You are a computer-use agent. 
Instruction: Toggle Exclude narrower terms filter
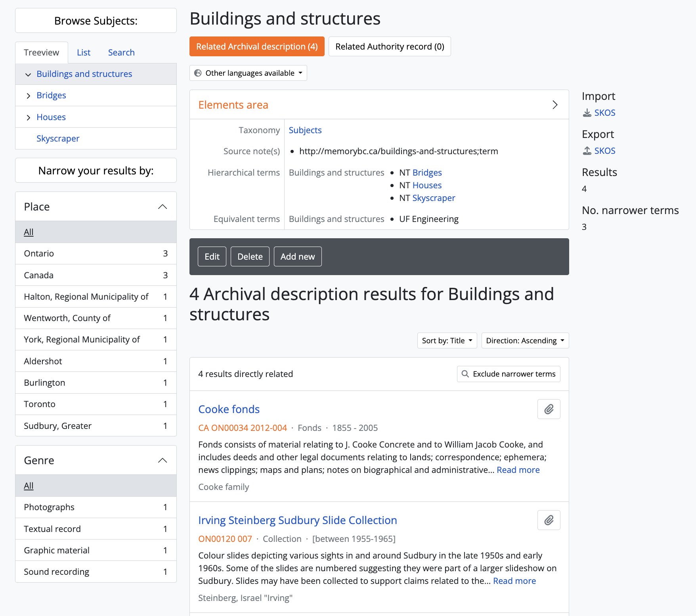pos(509,374)
